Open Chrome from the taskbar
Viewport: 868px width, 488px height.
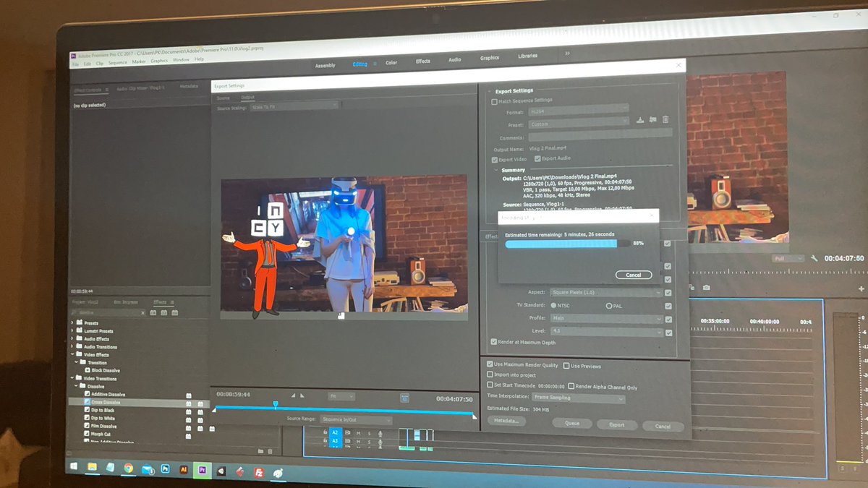click(128, 468)
